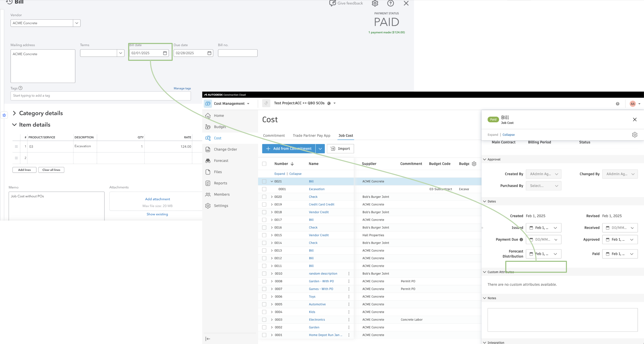644x344 pixels.
Task: Switch to Trade Partner Pay App tab
Action: pos(312,135)
